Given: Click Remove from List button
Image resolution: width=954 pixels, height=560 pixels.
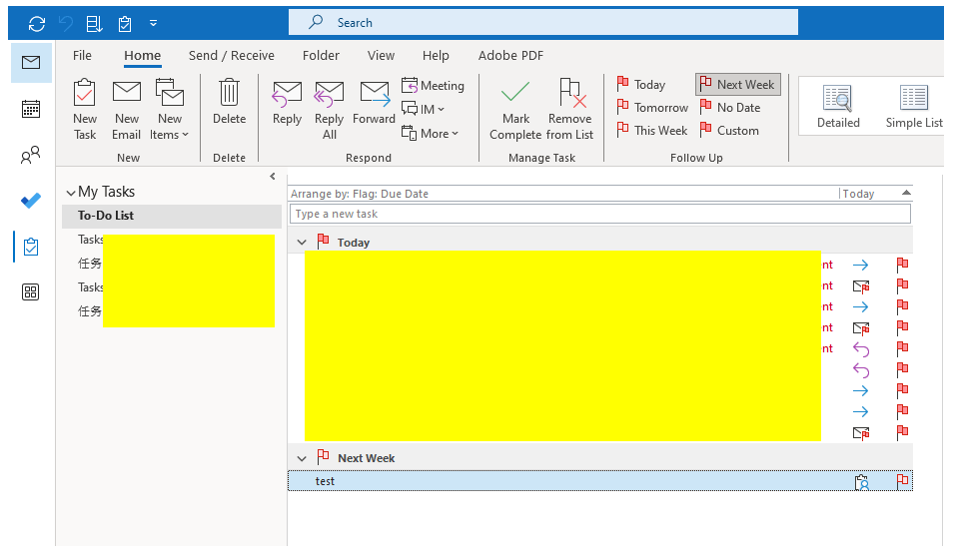Looking at the screenshot, I should [x=570, y=110].
